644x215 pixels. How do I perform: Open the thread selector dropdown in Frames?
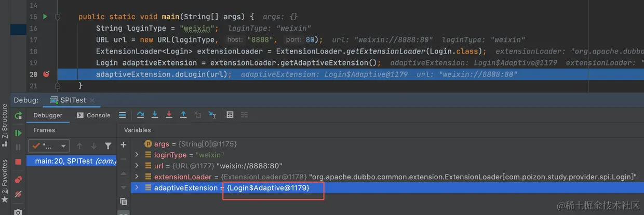(x=48, y=146)
